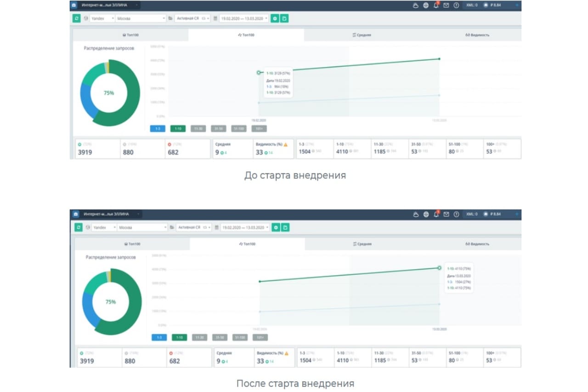Click globe icon in the 'До старта внедрения' header bar
This screenshot has width=588, height=392.
pyautogui.click(x=426, y=6)
